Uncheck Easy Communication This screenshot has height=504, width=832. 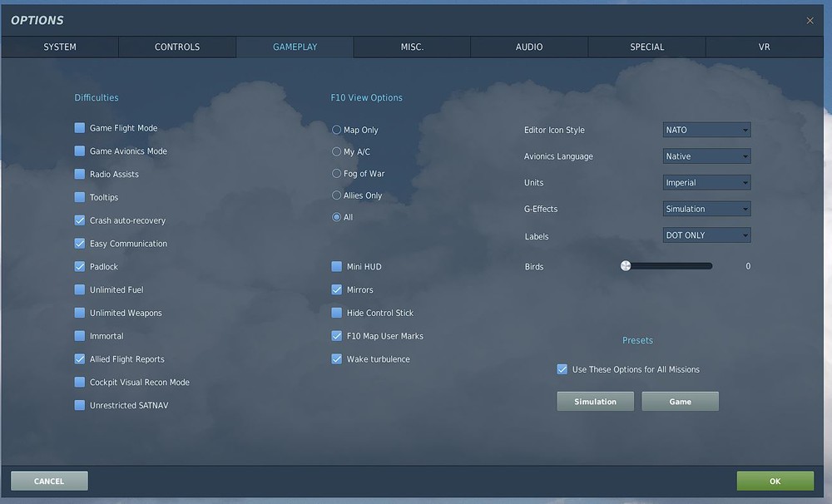80,243
